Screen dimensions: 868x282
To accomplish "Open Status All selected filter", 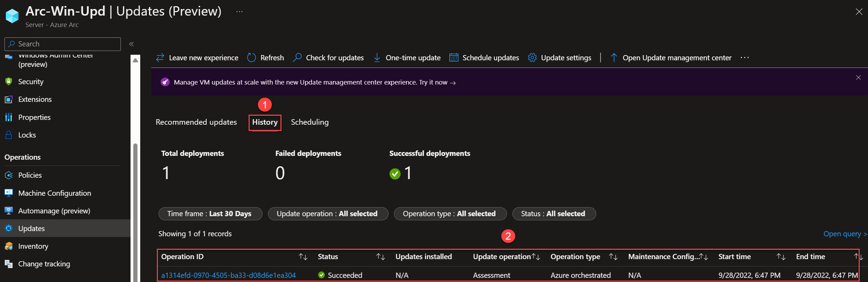I will click(554, 214).
